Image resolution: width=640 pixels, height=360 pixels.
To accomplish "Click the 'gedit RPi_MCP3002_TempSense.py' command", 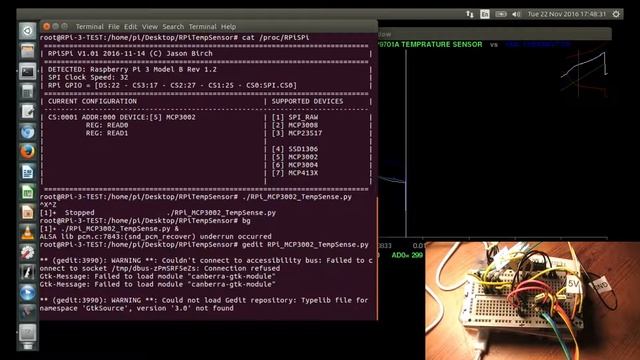I will [x=305, y=244].
